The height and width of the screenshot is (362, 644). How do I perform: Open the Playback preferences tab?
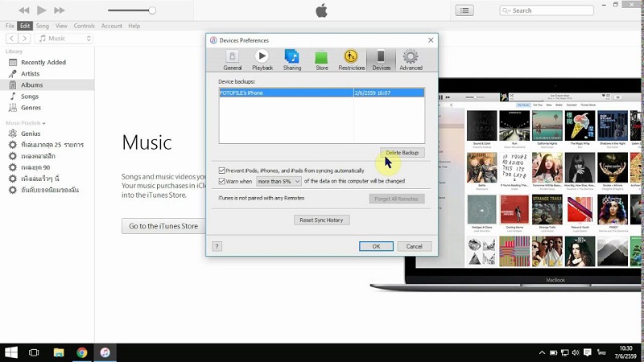(262, 60)
